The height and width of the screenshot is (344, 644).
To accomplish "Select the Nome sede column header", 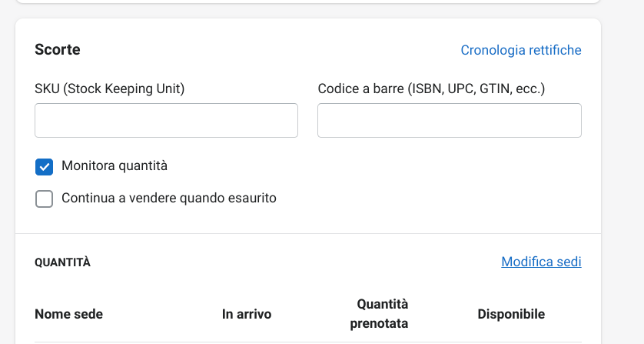I will pos(68,314).
